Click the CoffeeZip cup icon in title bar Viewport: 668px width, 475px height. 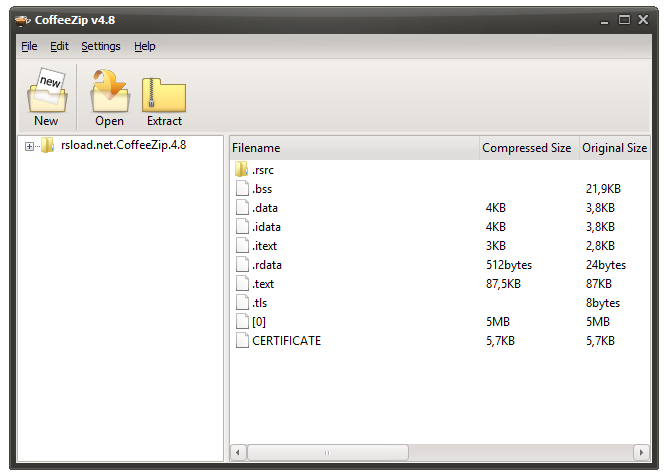(x=23, y=20)
